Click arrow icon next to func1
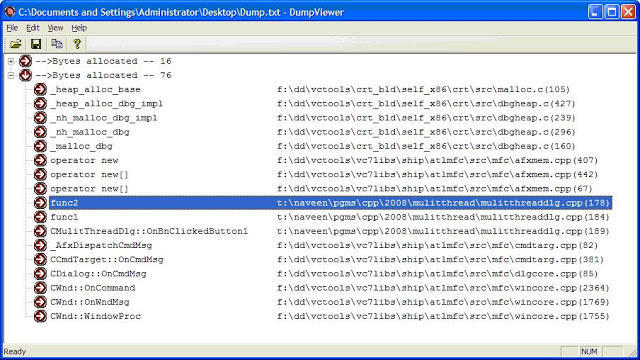The image size is (640, 360). click(40, 217)
